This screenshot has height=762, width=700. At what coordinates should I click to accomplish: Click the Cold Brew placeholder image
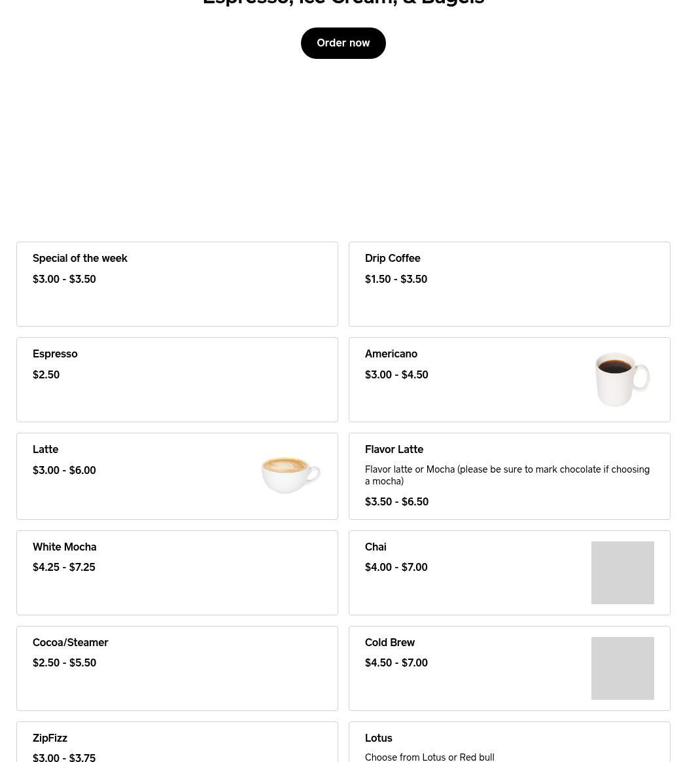pos(622,668)
